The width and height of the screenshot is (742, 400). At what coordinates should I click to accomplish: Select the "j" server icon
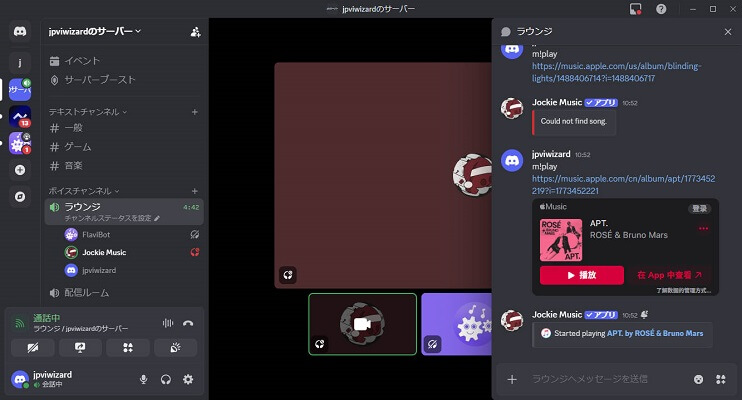point(20,62)
